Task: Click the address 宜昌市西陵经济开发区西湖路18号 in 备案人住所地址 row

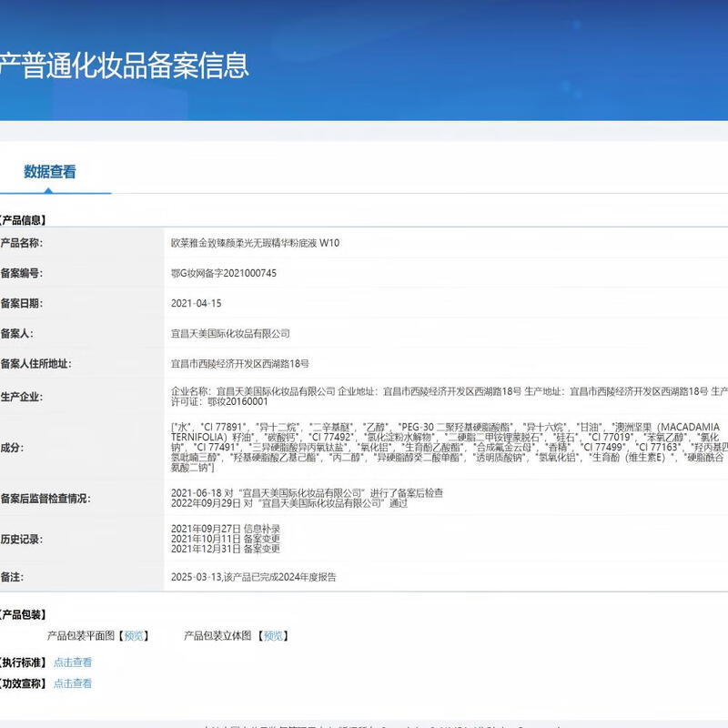Action: [x=240, y=364]
